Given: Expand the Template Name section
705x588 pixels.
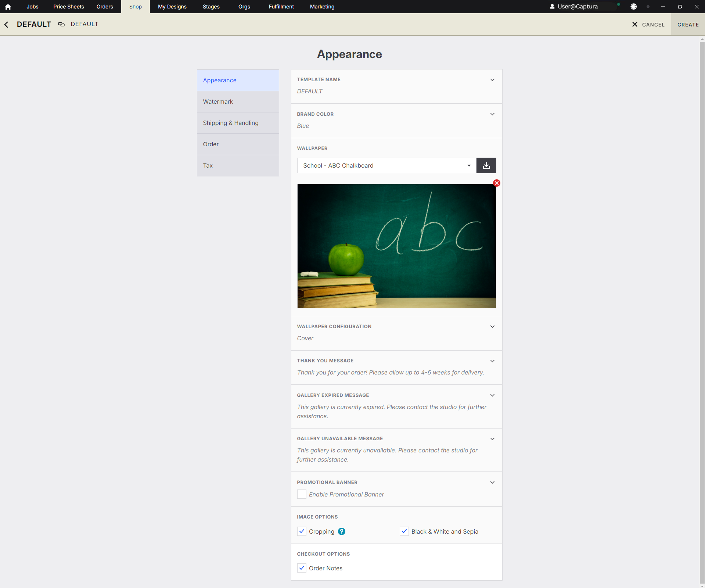Looking at the screenshot, I should [x=492, y=80].
